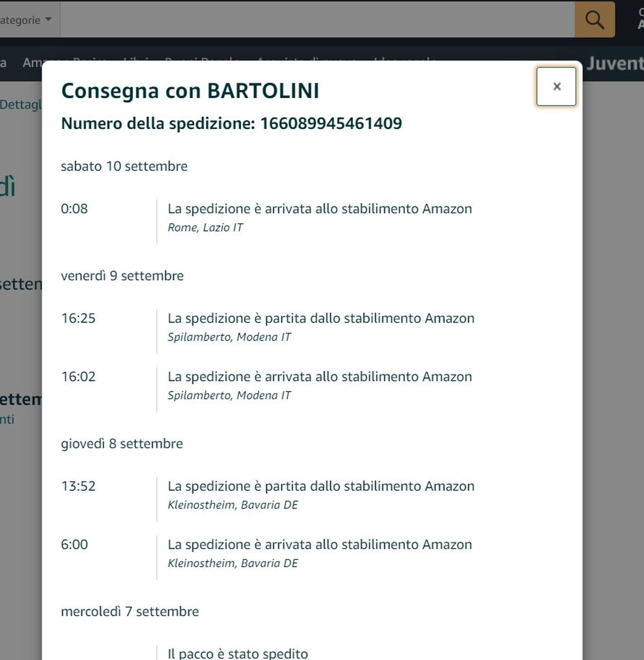The height and width of the screenshot is (660, 644).
Task: Open the search categories dropdown
Action: (x=27, y=20)
